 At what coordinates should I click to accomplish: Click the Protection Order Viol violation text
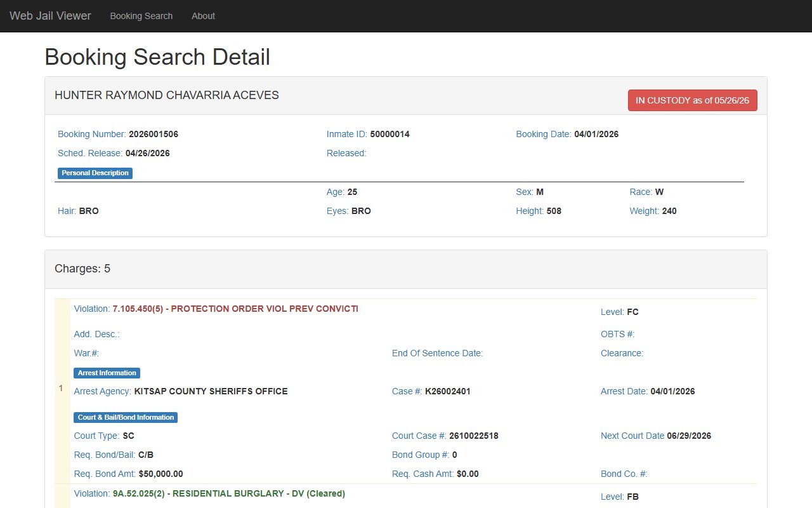pyautogui.click(x=235, y=309)
